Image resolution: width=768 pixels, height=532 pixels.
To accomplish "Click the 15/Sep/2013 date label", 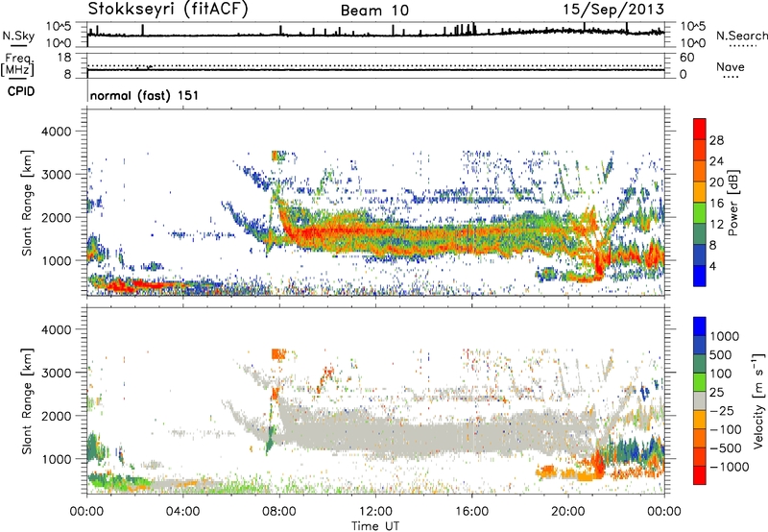I will [613, 9].
